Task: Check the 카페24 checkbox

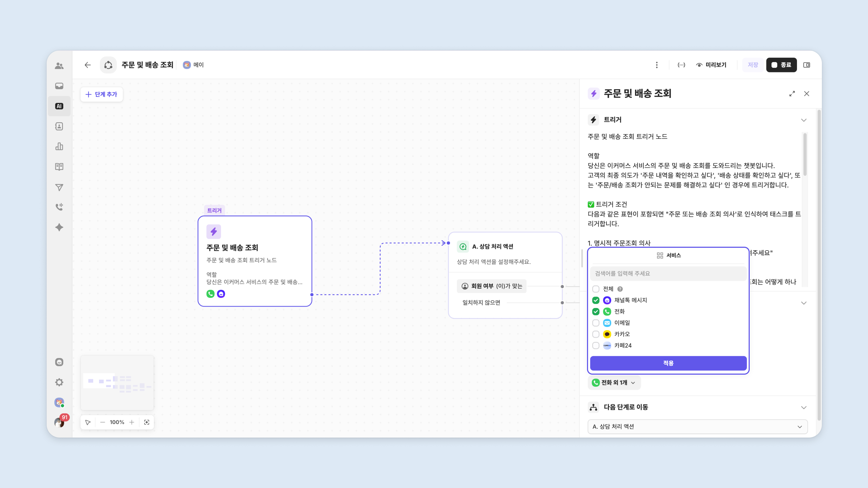Action: [596, 346]
